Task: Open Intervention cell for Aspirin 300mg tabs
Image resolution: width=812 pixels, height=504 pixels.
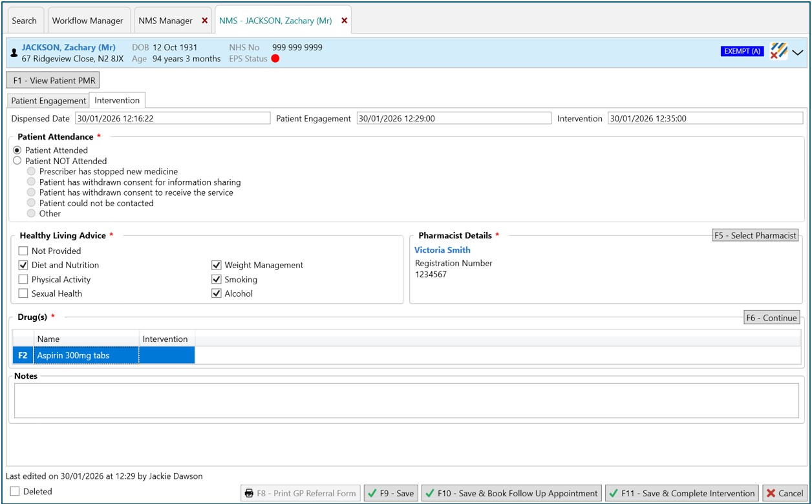Action: [x=166, y=355]
